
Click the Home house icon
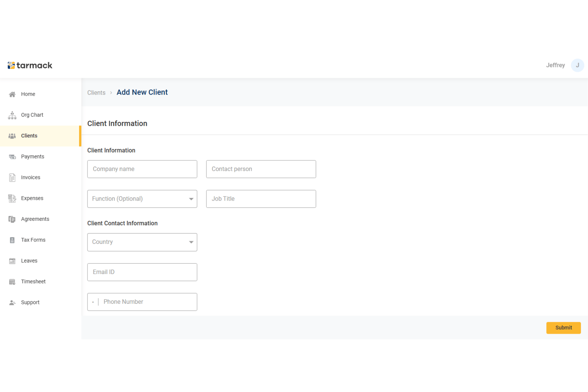coord(12,94)
